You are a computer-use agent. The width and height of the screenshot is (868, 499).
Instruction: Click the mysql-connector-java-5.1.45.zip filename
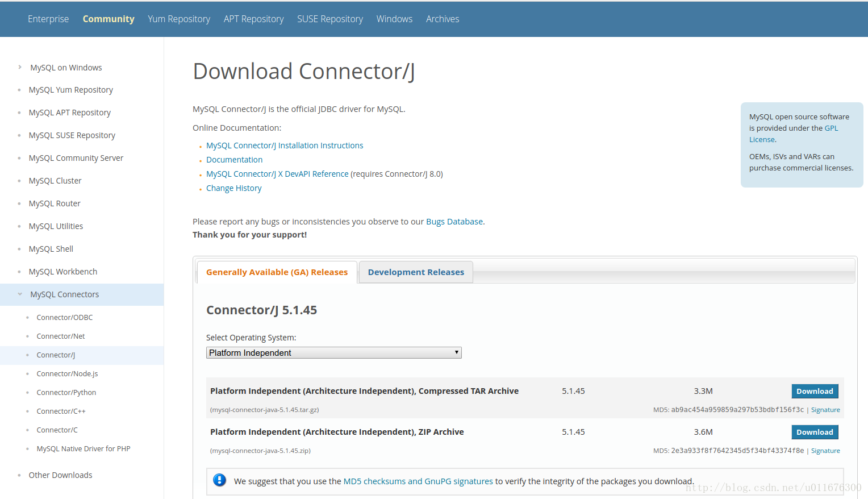tap(260, 451)
